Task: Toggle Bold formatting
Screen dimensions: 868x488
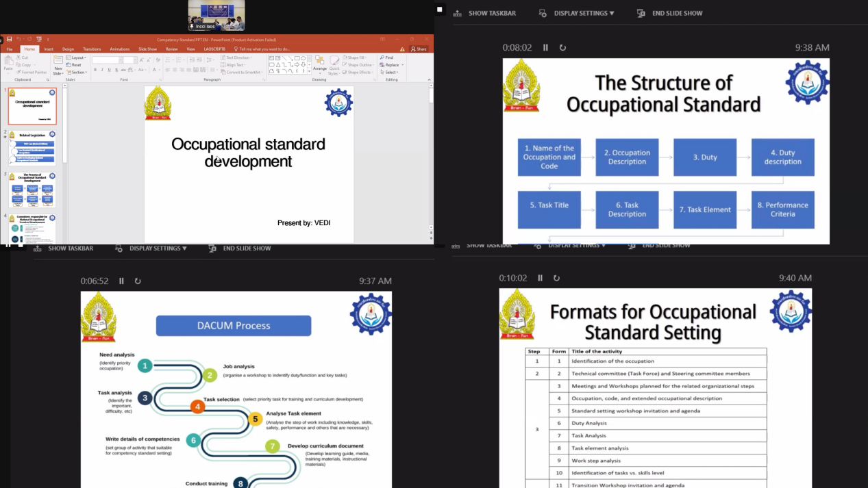Action: tap(95, 70)
